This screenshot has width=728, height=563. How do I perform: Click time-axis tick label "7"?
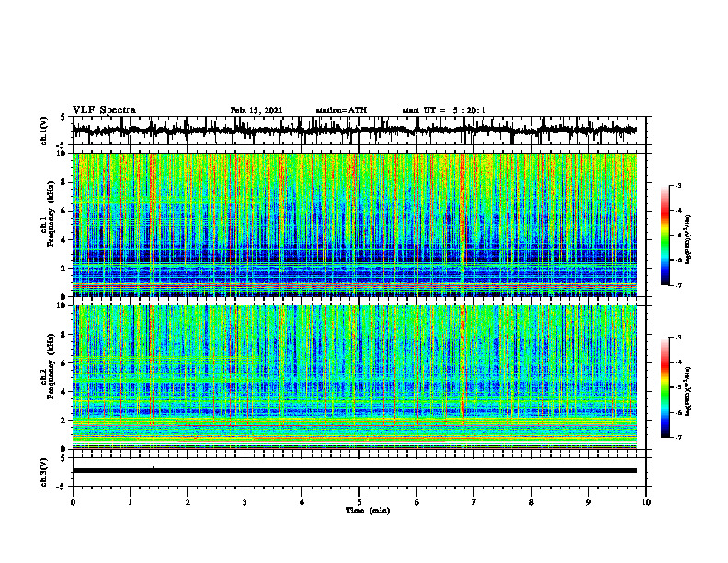click(x=474, y=502)
